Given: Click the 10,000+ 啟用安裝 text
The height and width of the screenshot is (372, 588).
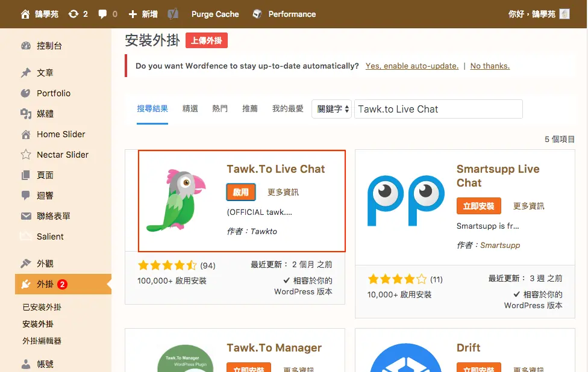Looking at the screenshot, I should pyautogui.click(x=399, y=294).
